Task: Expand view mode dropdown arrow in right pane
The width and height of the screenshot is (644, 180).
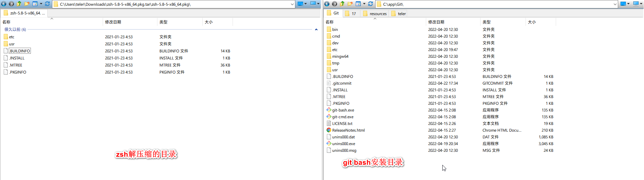Action: tap(364, 4)
